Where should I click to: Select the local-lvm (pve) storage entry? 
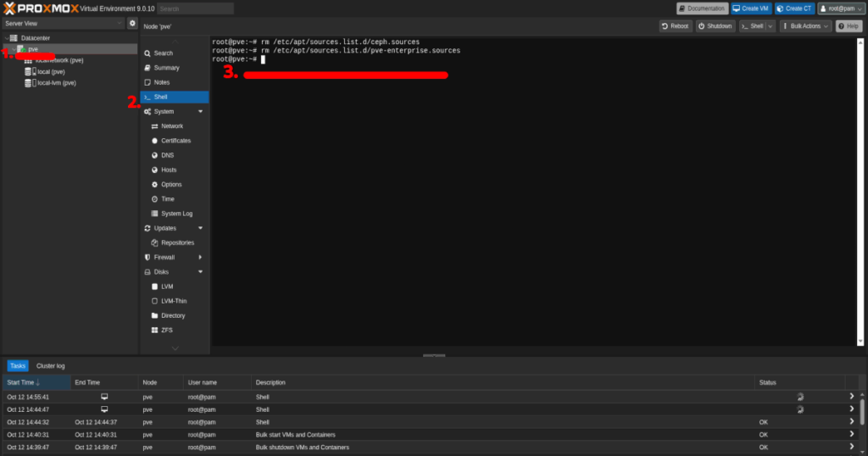[56, 83]
